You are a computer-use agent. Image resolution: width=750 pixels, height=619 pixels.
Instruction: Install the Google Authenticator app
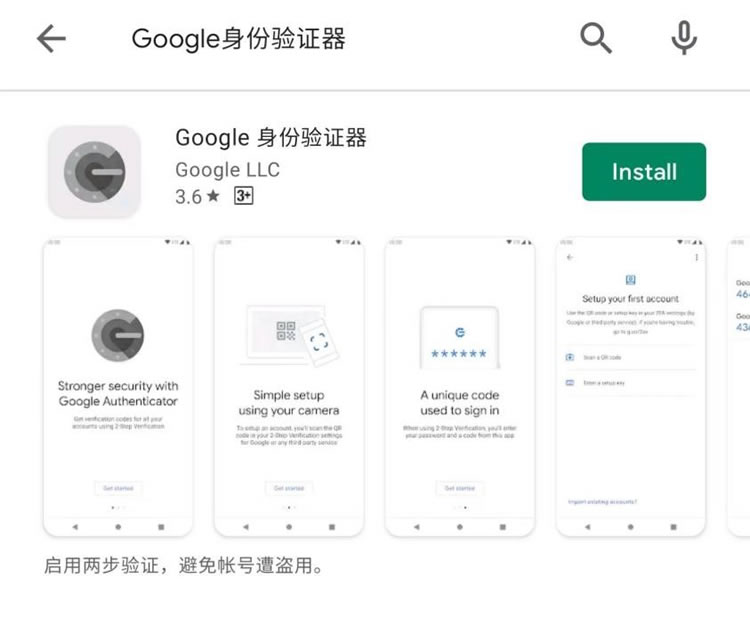[x=644, y=172]
